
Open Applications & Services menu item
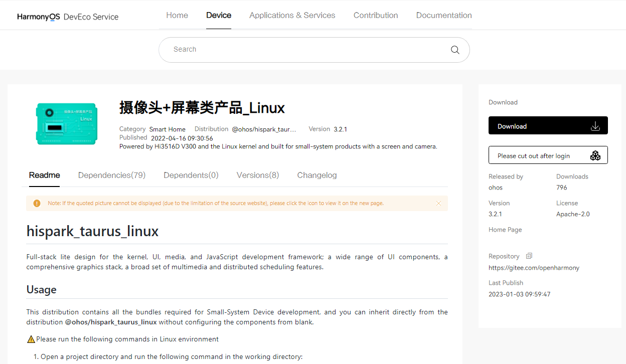pos(292,15)
